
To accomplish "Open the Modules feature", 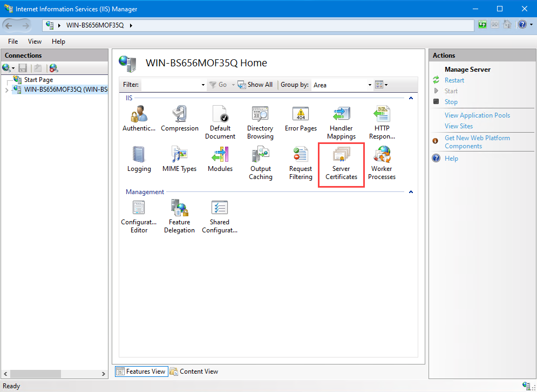I will click(220, 159).
